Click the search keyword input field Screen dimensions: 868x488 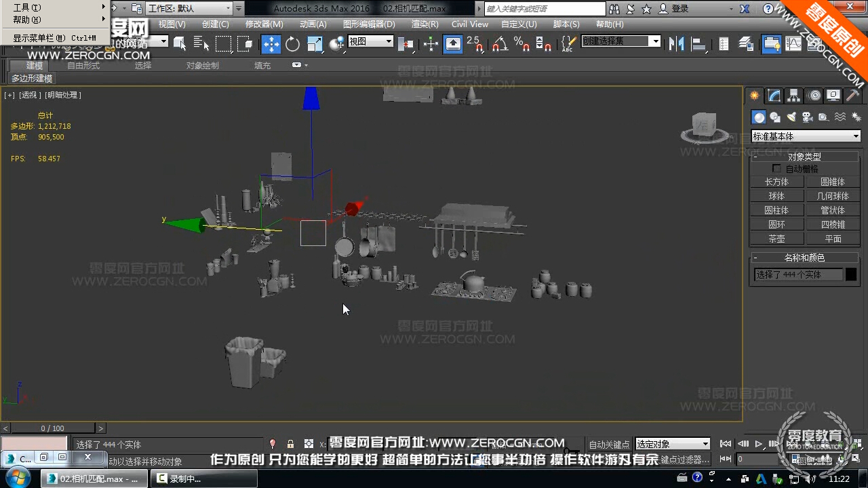545,9
